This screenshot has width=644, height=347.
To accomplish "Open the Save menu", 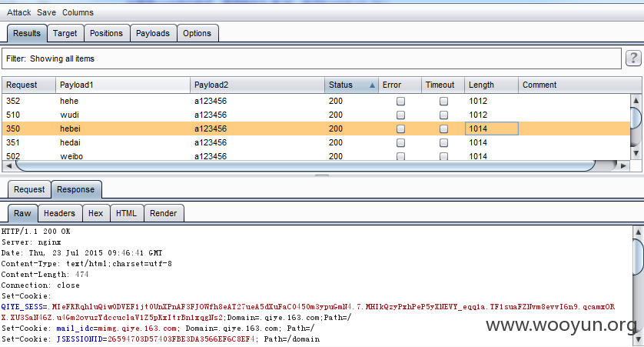I will tap(46, 12).
